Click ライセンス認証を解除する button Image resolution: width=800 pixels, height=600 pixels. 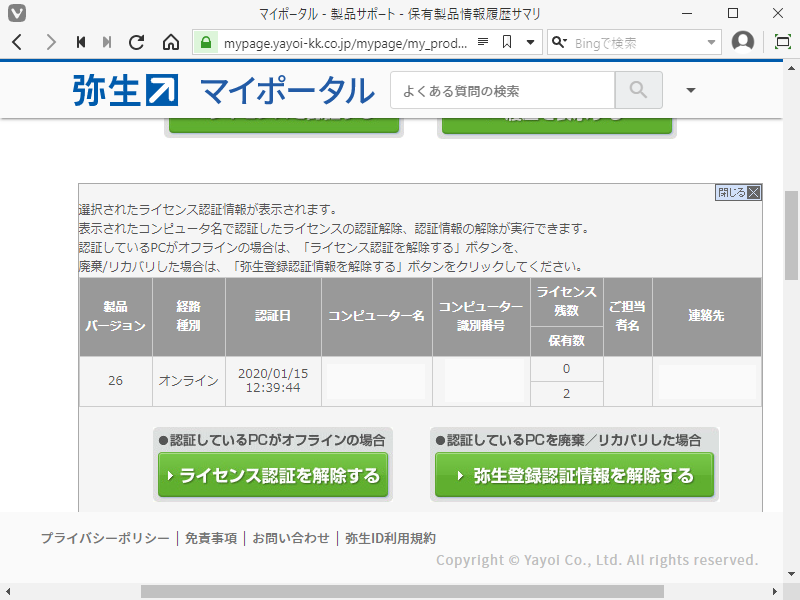point(273,475)
